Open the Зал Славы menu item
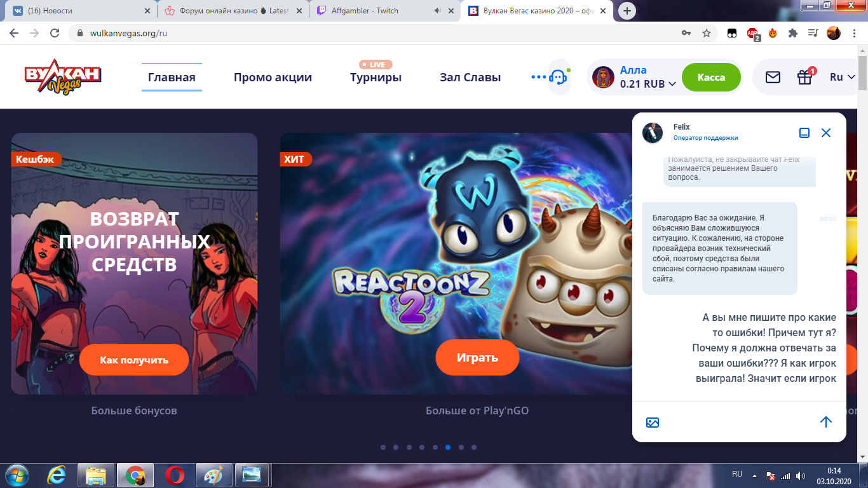This screenshot has width=868, height=488. click(x=470, y=78)
